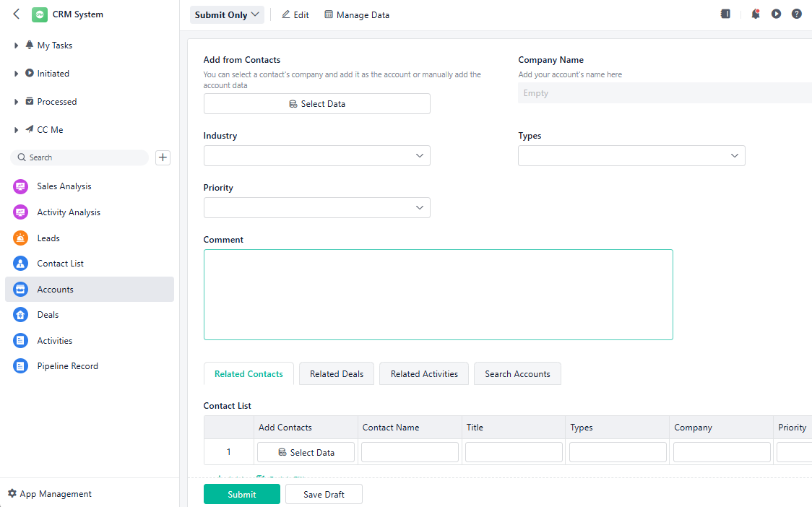Click the green CRM System app logo
Viewport: 812px width, 507px height.
39,14
